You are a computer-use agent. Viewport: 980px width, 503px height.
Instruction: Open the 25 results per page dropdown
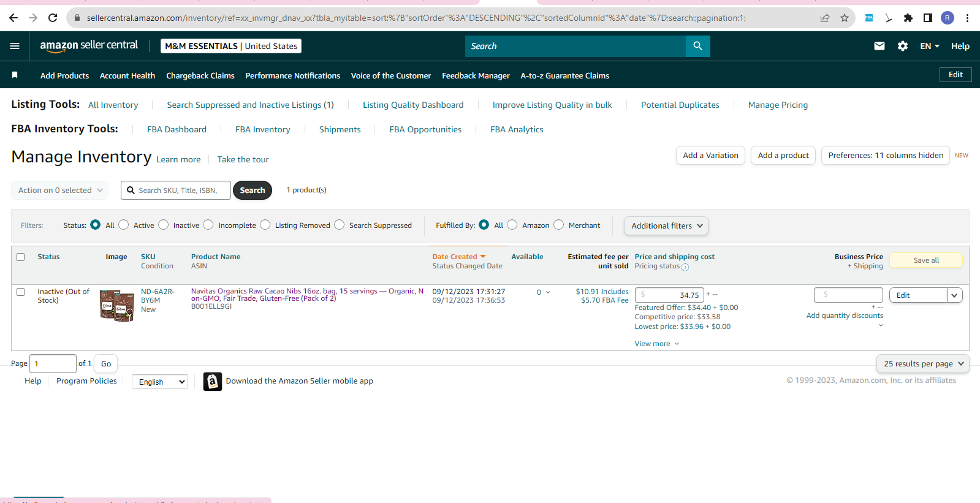click(x=923, y=364)
